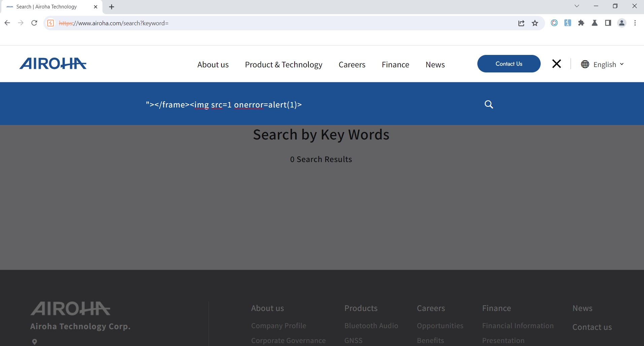Open footer Finance heading link
The width and height of the screenshot is (644, 346).
click(497, 308)
